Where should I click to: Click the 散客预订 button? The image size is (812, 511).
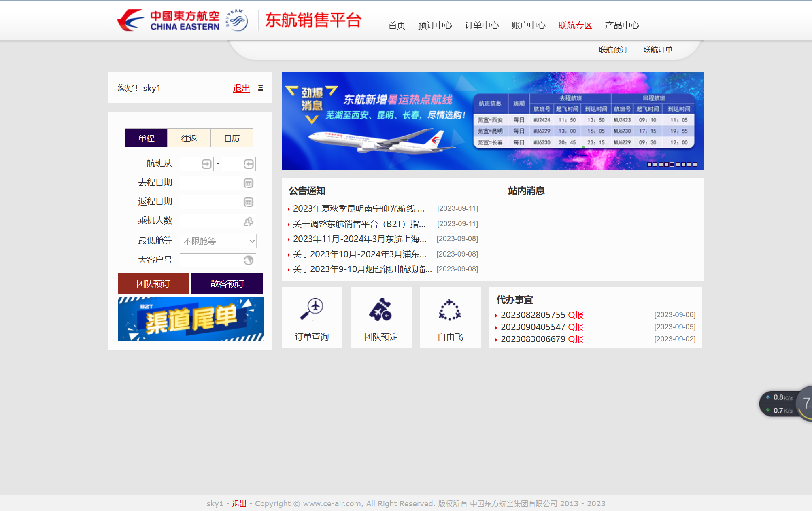click(227, 284)
